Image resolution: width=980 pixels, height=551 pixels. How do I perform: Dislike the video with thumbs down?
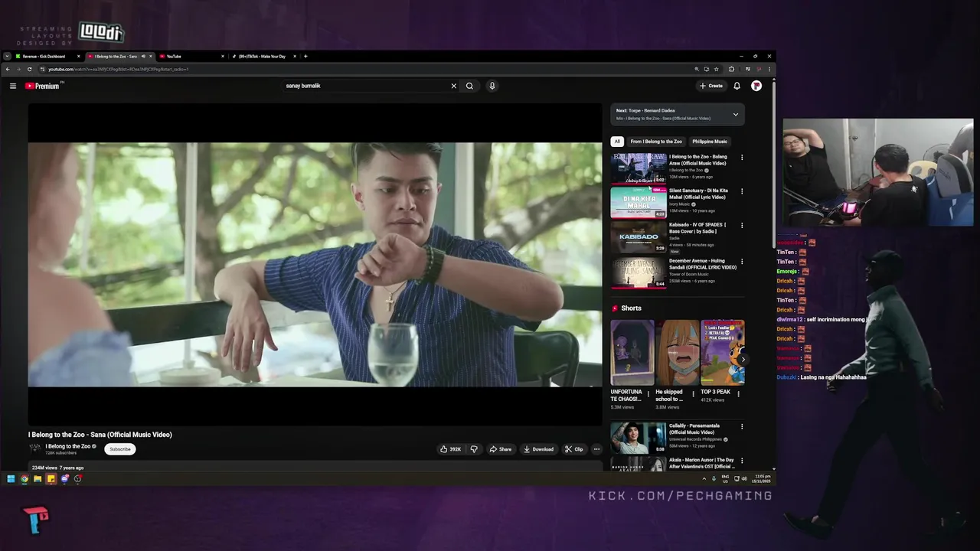[x=473, y=449]
